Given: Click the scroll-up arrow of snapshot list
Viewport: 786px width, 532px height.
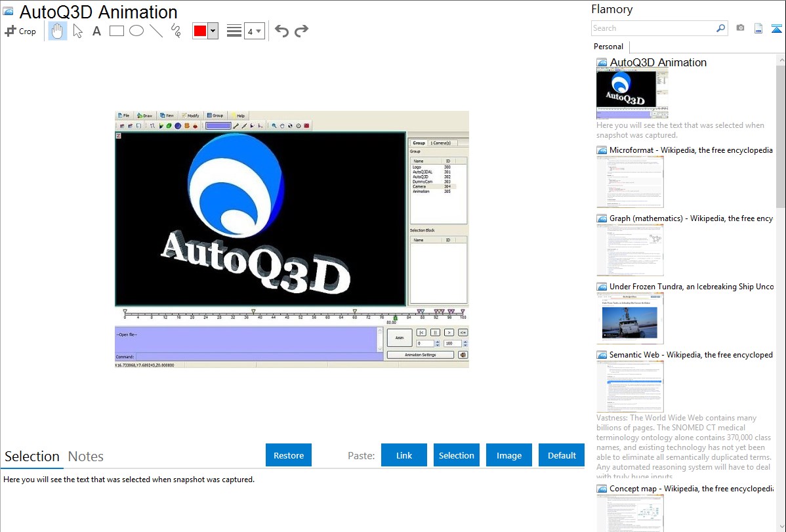Looking at the screenshot, I should point(781,60).
